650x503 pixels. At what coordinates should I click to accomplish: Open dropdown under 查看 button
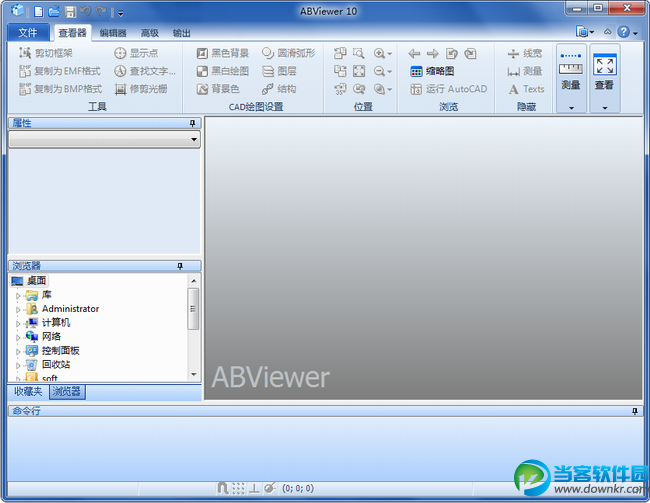605,108
